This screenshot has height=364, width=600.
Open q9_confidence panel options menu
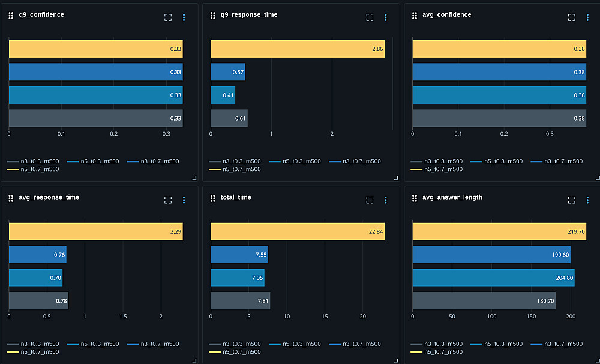pos(184,17)
